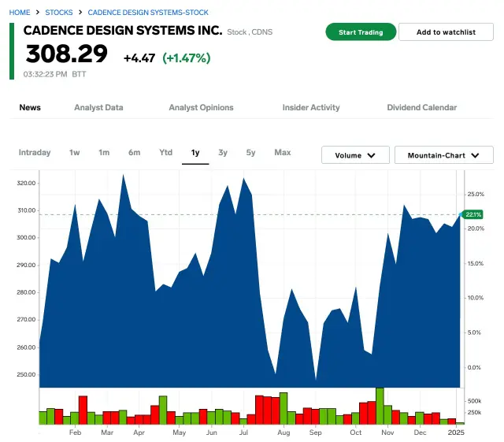
Task: Click the green 22.1% price marker
Action: point(472,214)
